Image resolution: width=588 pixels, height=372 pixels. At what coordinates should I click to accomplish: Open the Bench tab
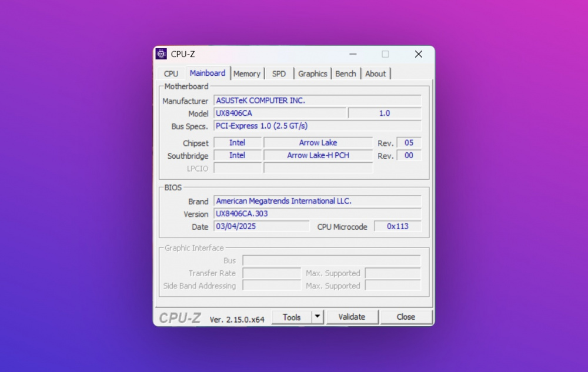tap(346, 73)
